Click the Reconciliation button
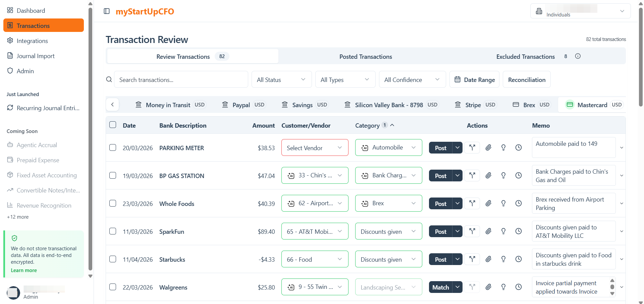Screen dimensions: 644x304 coord(527,80)
